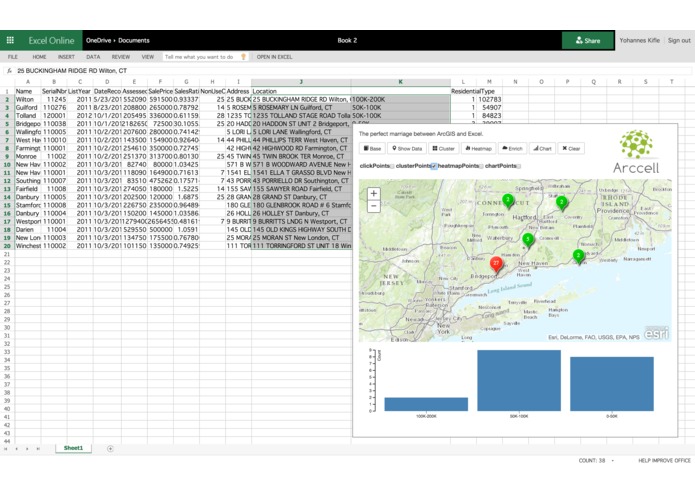Click green cluster marker near Connecticut label
Image resolution: width=695 pixels, height=494 pixels.
click(x=508, y=201)
